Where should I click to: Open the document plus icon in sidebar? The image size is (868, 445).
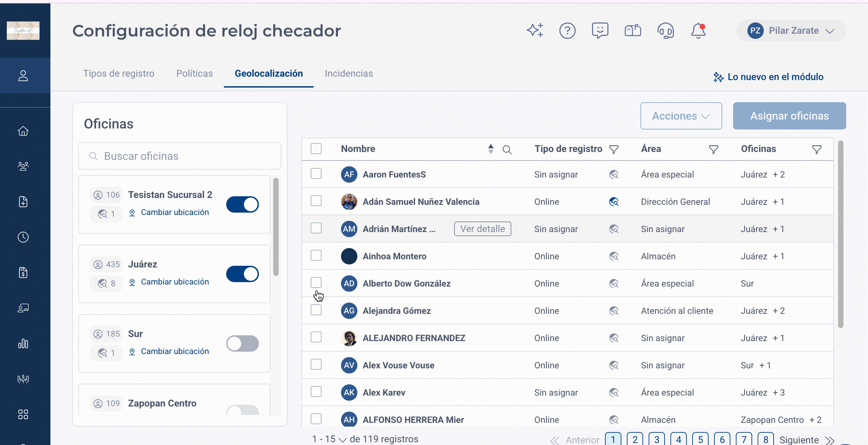pos(23,202)
